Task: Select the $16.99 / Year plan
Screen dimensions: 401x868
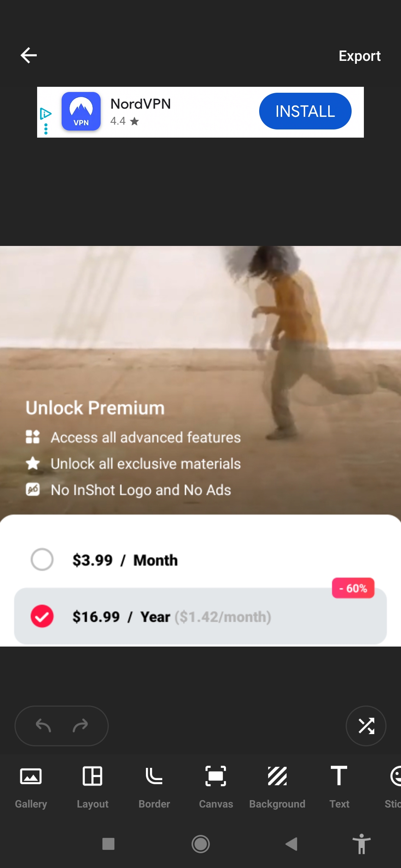Action: tap(200, 616)
